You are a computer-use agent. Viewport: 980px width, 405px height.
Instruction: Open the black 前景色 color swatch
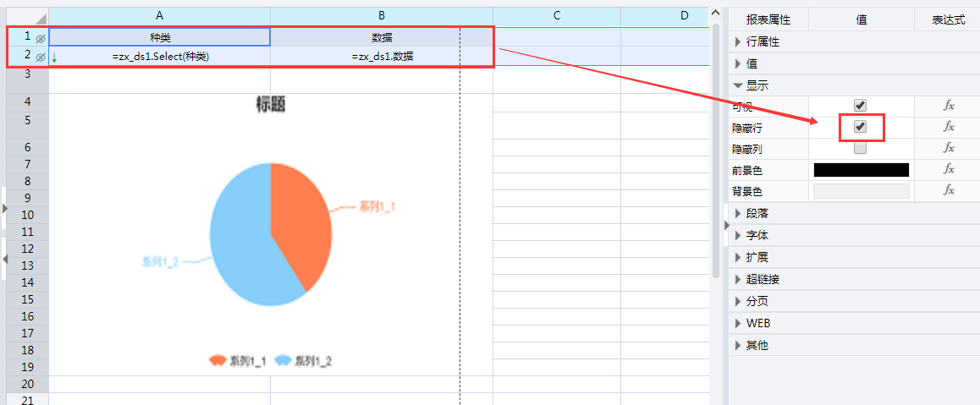tap(861, 170)
